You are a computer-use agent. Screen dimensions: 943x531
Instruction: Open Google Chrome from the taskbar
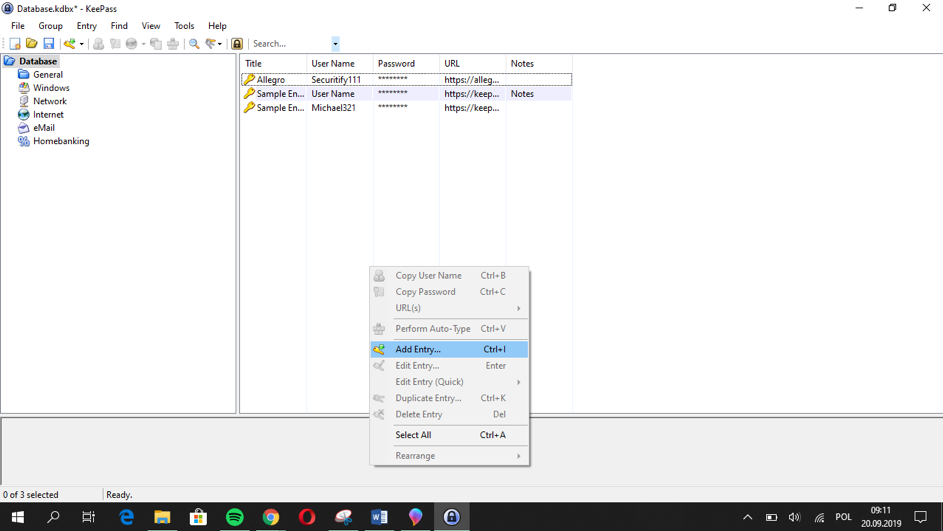coord(271,517)
